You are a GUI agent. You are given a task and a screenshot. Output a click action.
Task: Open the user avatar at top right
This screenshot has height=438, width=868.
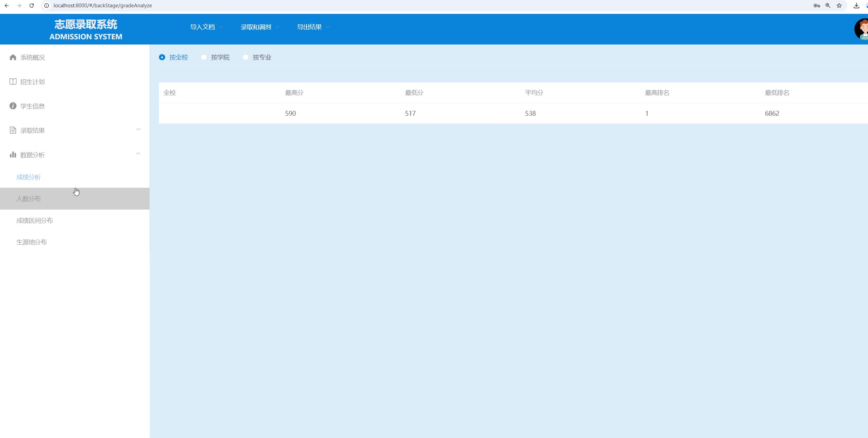(x=862, y=29)
